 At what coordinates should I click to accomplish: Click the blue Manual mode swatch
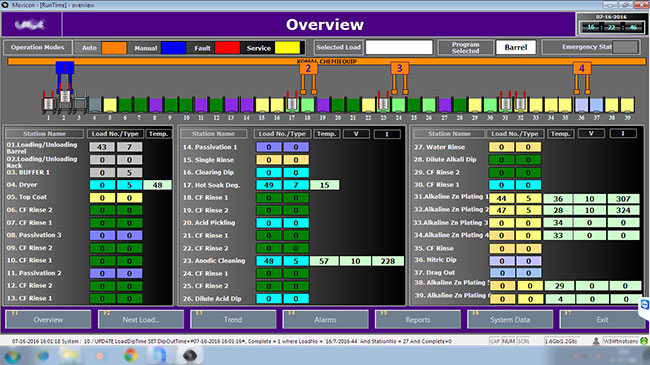174,48
